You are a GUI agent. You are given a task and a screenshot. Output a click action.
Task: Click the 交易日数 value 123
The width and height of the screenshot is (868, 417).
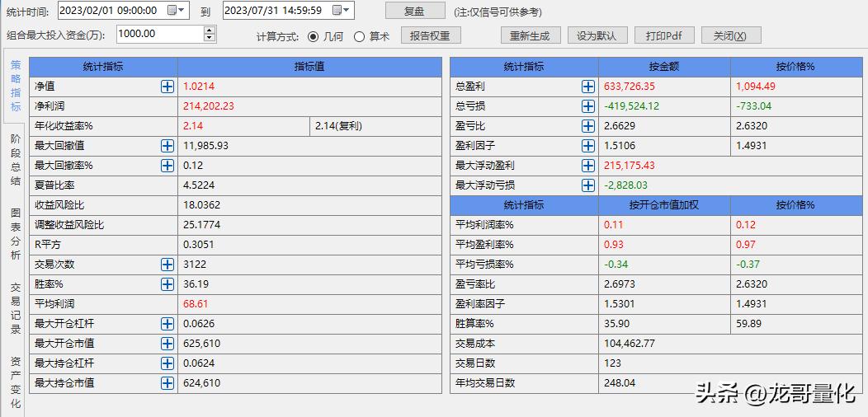612,363
